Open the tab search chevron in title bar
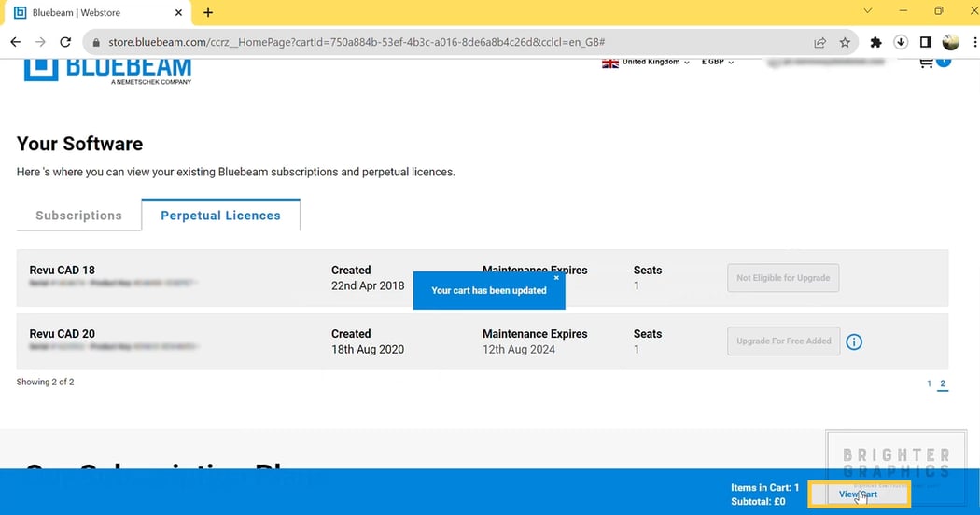Viewport: 980px width, 515px height. click(x=867, y=11)
